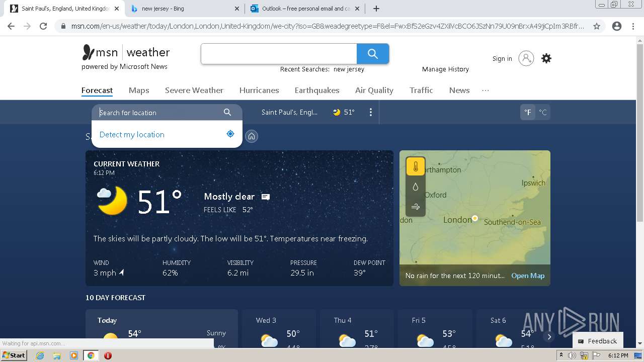The height and width of the screenshot is (362, 644).
Task: Switch to the Outlook browser tab
Action: 306,9
